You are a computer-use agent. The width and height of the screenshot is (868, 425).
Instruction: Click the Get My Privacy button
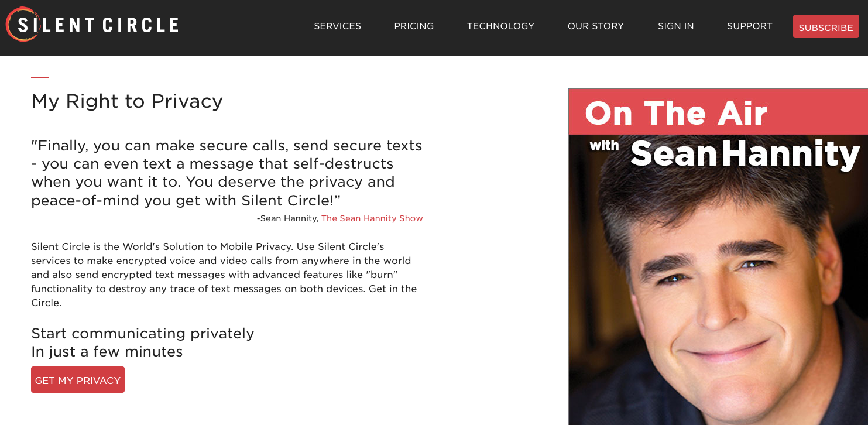78,380
